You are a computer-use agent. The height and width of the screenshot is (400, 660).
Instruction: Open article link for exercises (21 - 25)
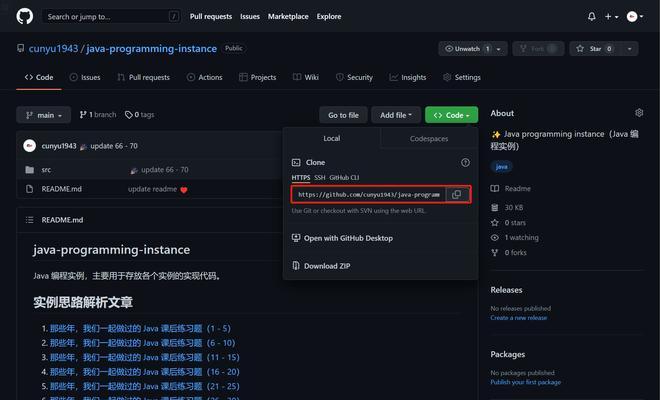(144, 386)
